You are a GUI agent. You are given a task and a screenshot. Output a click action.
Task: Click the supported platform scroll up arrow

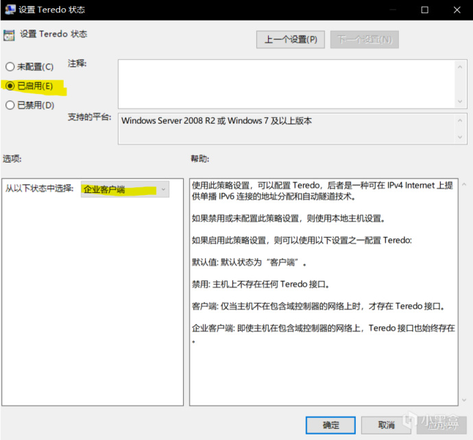pos(460,120)
